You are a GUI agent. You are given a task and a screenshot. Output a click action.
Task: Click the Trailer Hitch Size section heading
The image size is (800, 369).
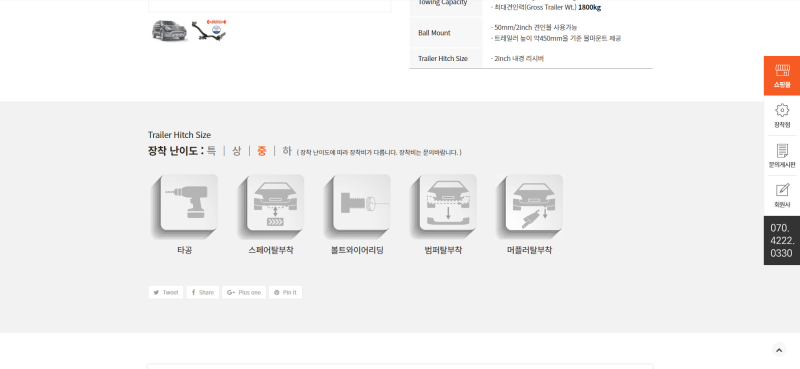179,135
